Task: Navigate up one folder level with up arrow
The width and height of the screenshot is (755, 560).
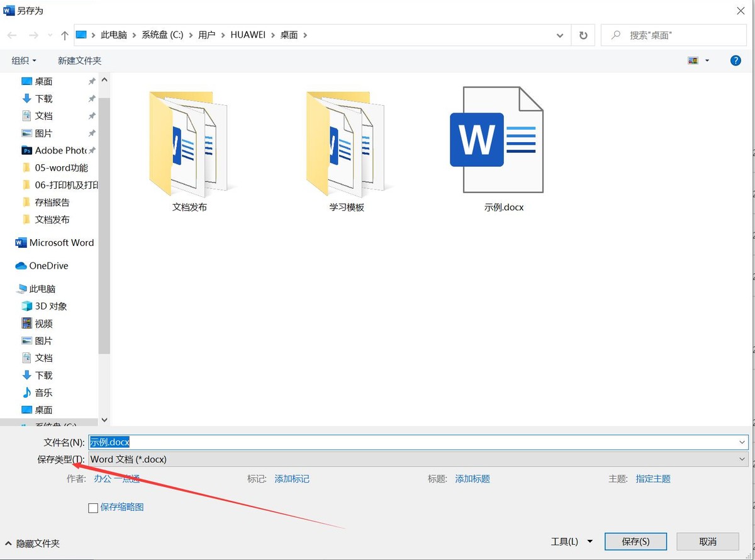Action: (64, 35)
